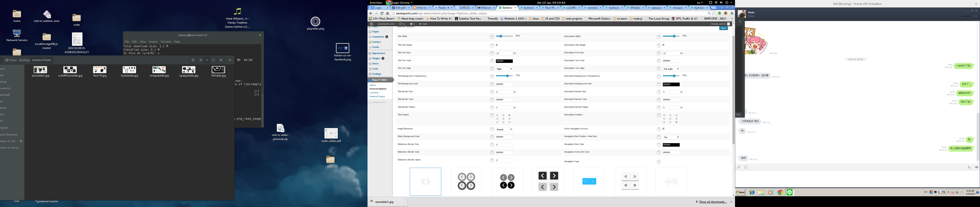Click the Chrome reload page icon

tap(382, 13)
